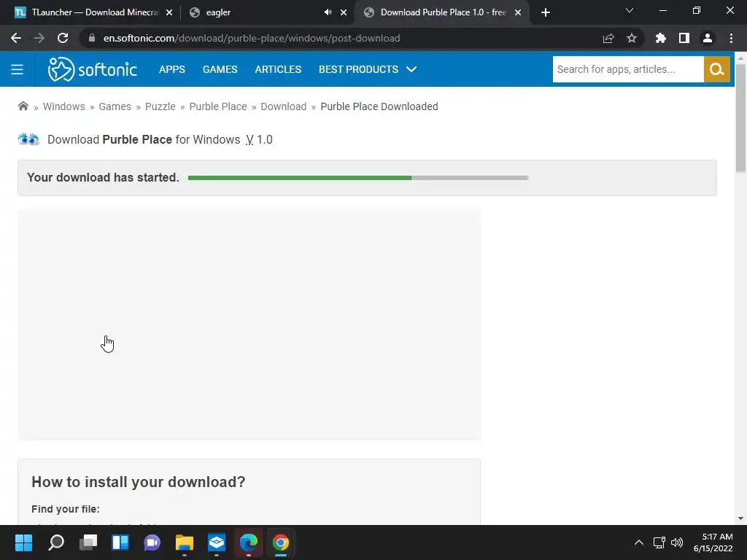Open the Chrome profile icon

pos(708,38)
